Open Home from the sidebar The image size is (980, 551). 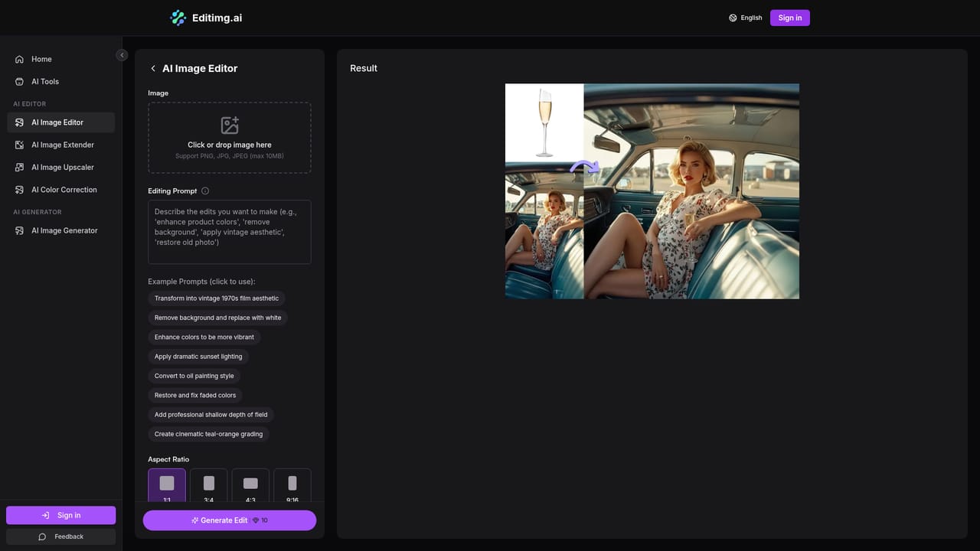[60, 59]
